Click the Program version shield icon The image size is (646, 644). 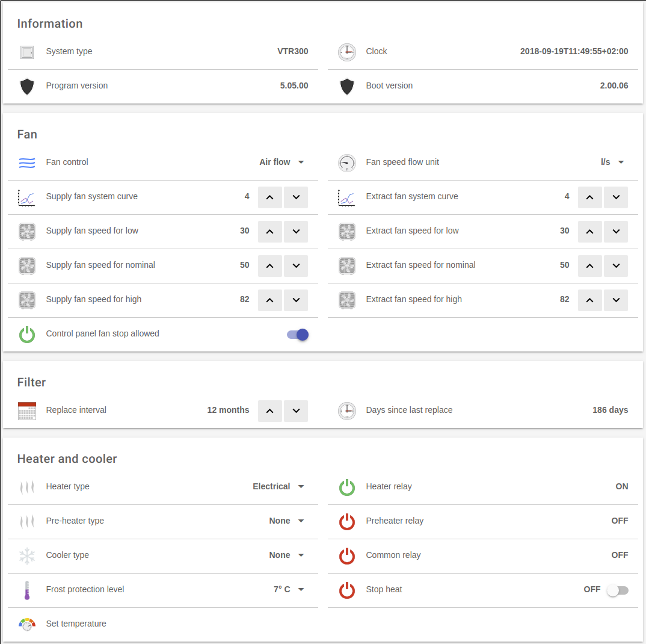point(27,86)
